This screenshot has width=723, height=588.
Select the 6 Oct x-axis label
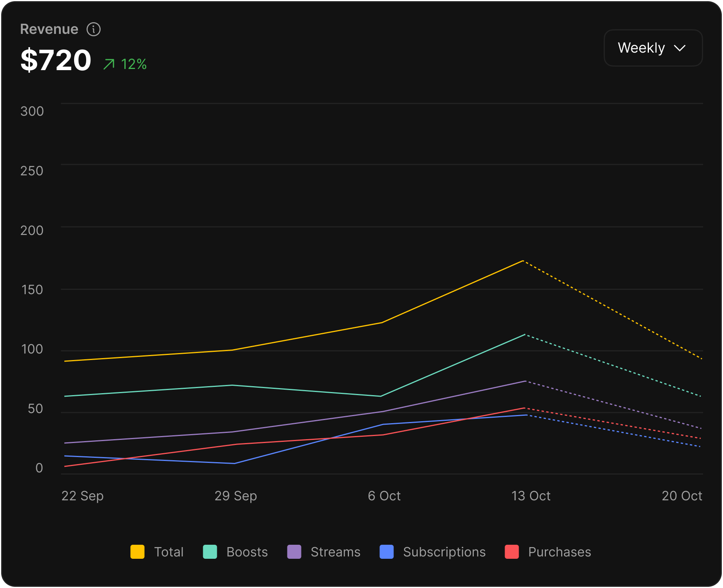(384, 496)
